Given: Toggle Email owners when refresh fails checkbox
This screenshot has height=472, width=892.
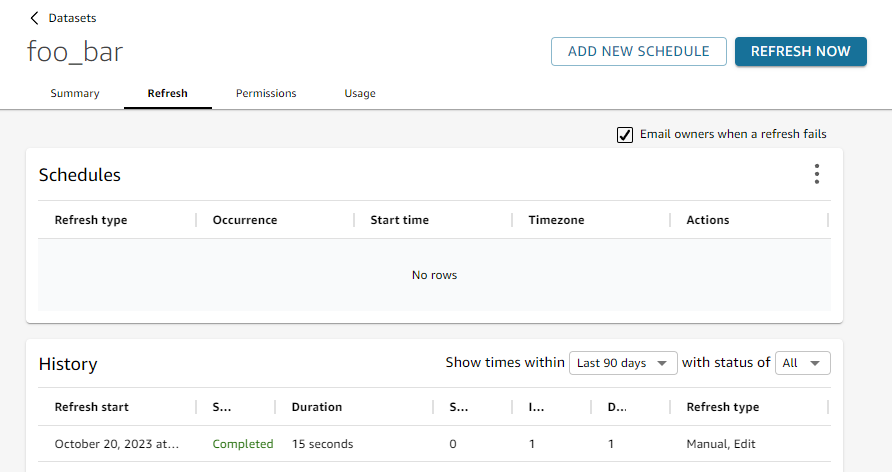Looking at the screenshot, I should point(625,135).
